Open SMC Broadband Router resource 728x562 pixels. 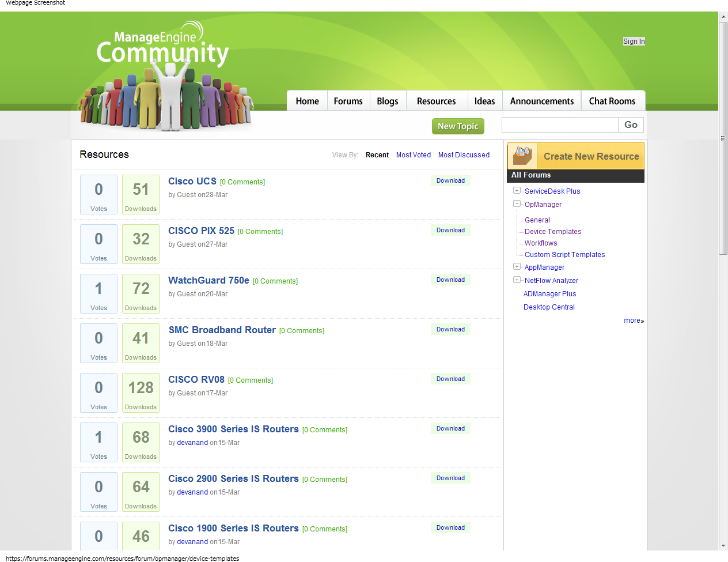(222, 330)
